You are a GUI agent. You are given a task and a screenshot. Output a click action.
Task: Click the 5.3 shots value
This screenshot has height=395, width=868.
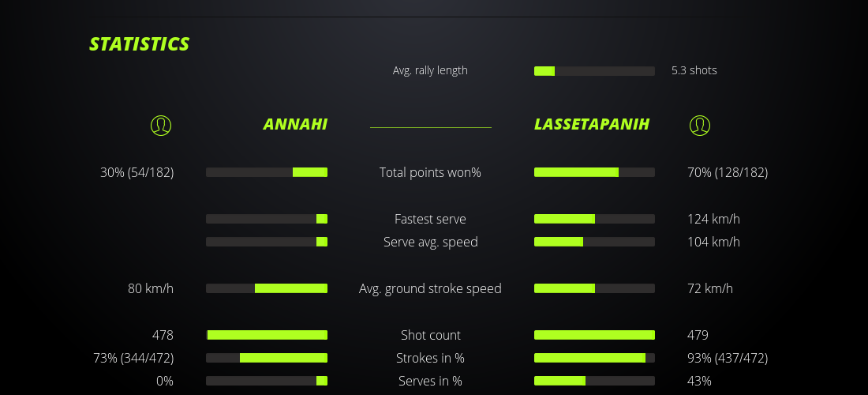pyautogui.click(x=694, y=70)
